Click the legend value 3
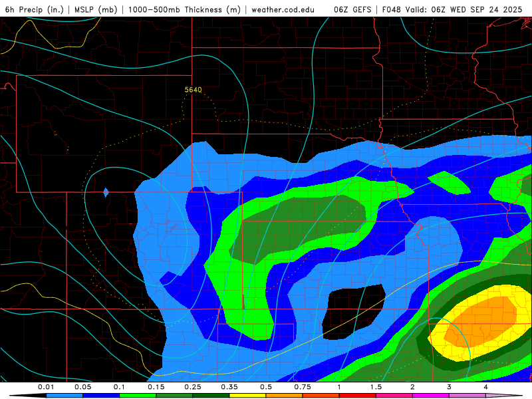532x399 pixels. (450, 387)
